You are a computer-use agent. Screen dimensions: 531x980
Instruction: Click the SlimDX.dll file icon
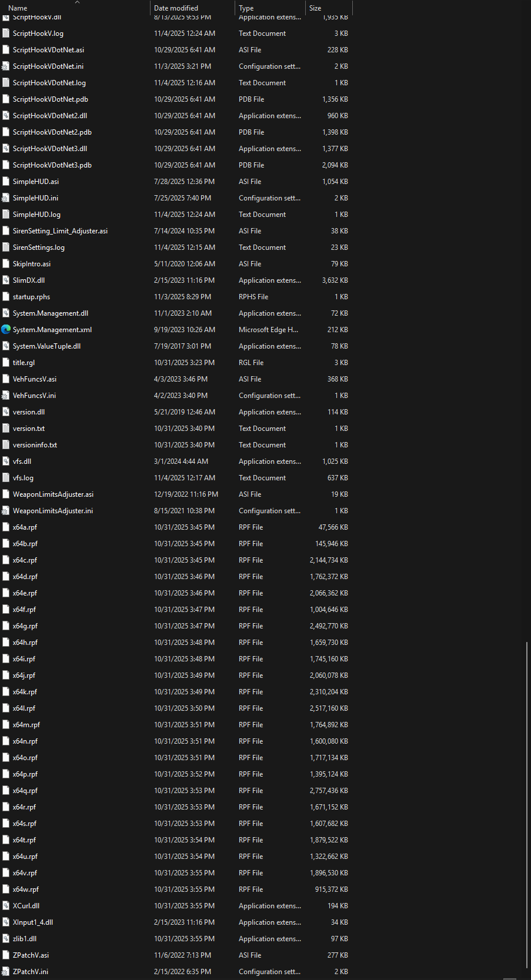6,280
